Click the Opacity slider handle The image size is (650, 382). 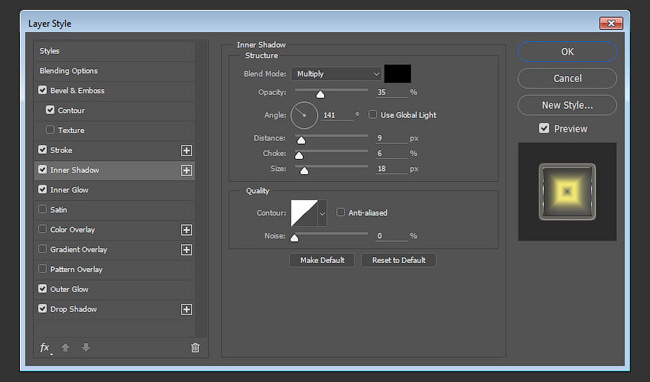coord(320,94)
